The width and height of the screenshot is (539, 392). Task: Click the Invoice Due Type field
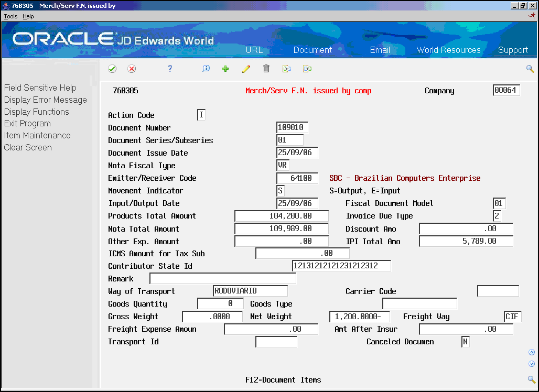point(497,216)
